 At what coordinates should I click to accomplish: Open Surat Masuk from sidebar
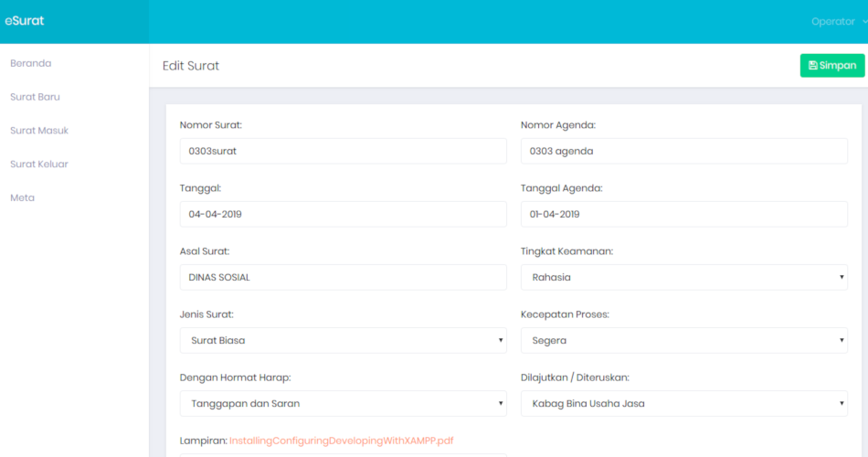[x=39, y=131]
